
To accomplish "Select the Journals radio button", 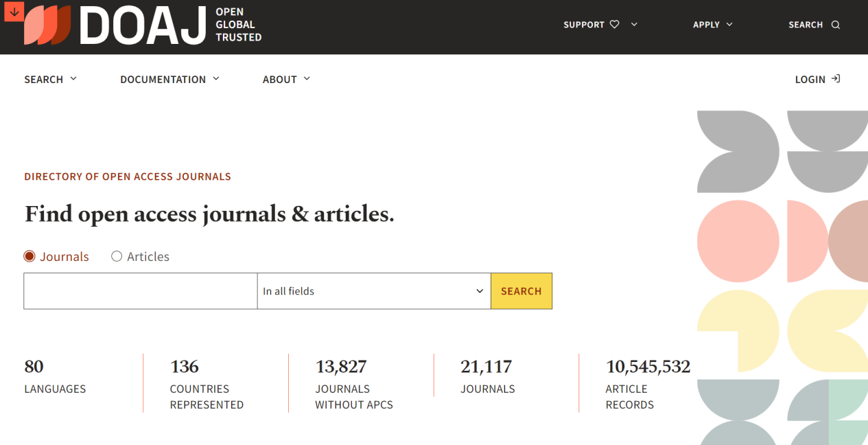I will click(30, 256).
